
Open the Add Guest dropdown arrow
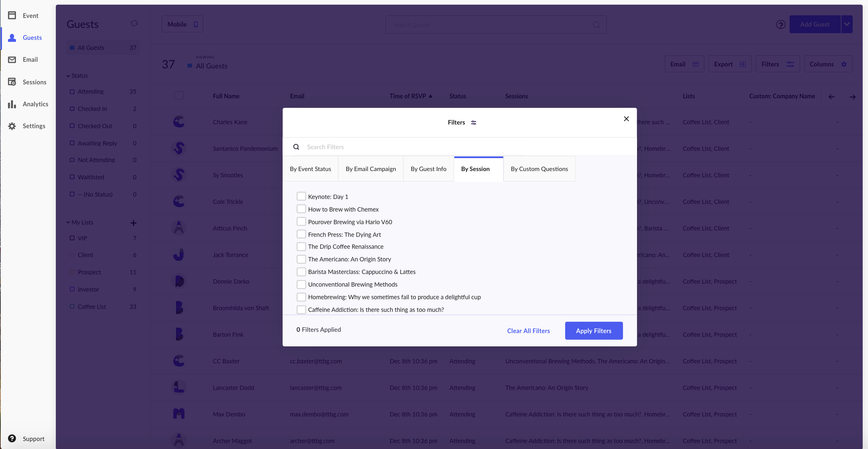[846, 24]
